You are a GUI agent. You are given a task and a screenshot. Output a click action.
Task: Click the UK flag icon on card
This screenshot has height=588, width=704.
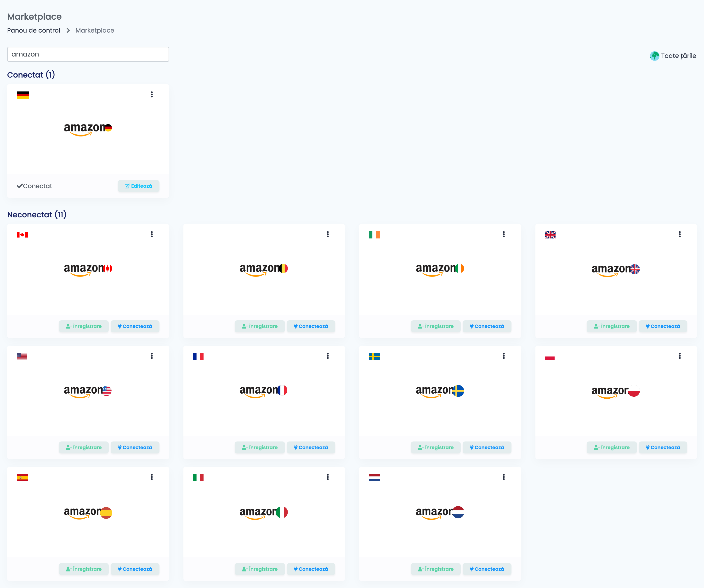550,235
